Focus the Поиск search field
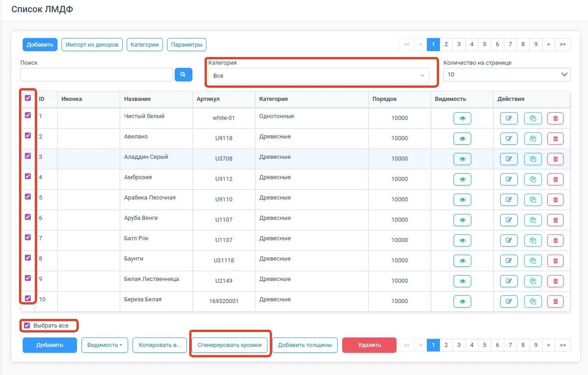588x375 pixels. pyautogui.click(x=97, y=75)
